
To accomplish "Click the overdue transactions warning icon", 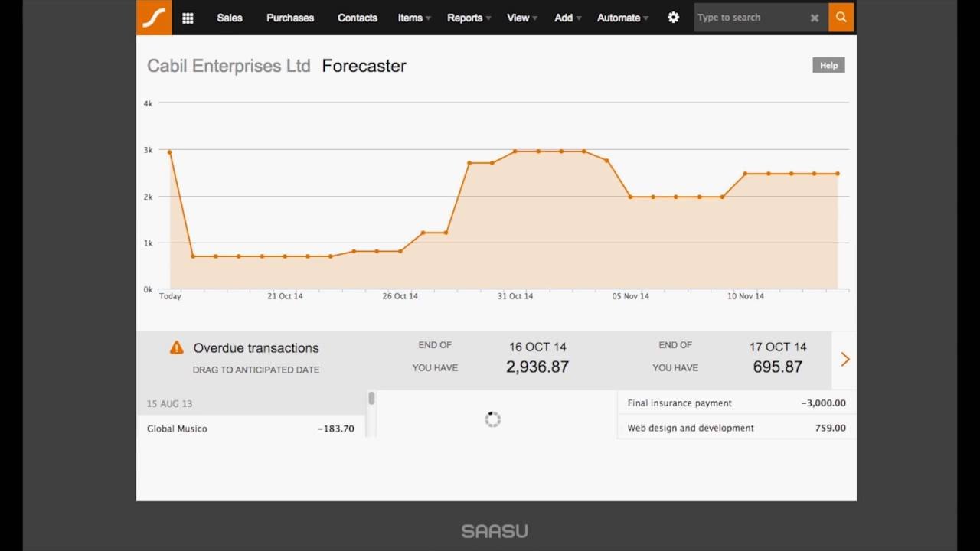I will pos(177,347).
